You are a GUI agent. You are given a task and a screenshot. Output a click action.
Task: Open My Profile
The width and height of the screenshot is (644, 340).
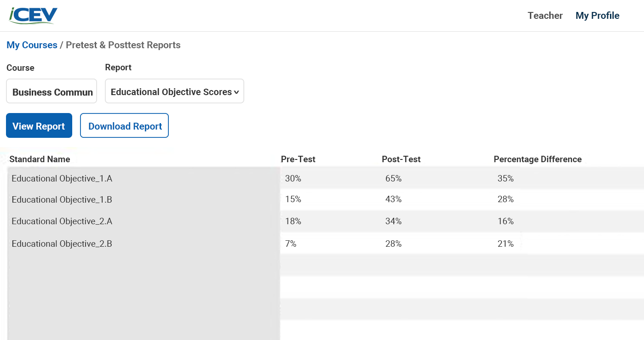click(597, 15)
